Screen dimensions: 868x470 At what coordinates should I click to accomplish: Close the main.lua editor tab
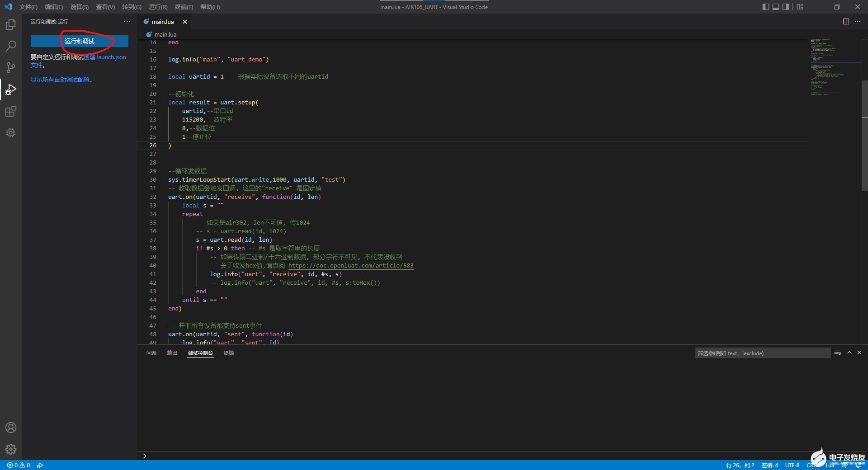point(185,22)
